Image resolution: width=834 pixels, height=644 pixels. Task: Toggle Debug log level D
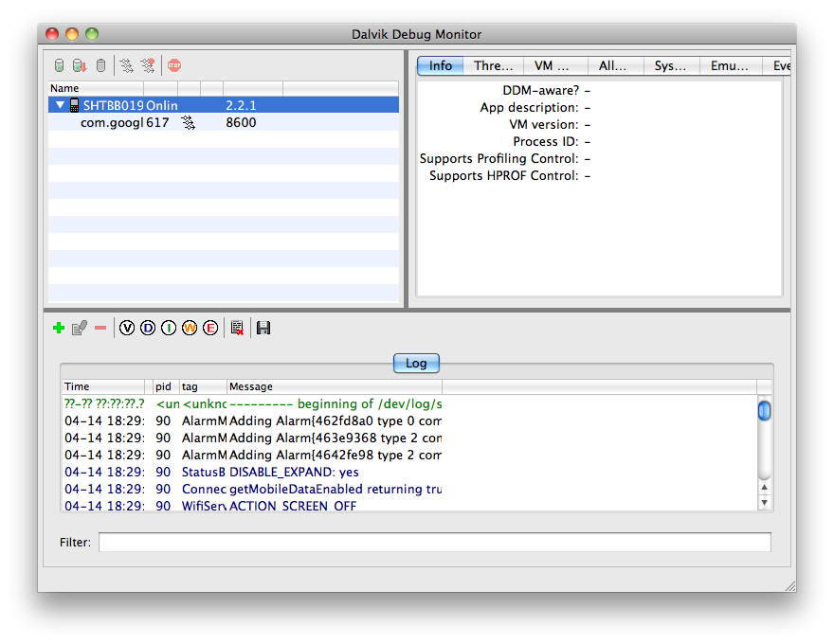[148, 328]
